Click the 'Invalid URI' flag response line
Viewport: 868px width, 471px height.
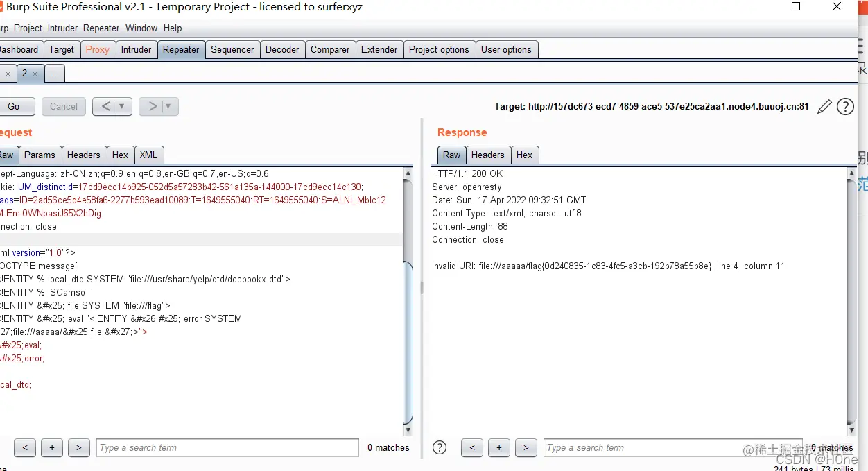[x=608, y=266]
